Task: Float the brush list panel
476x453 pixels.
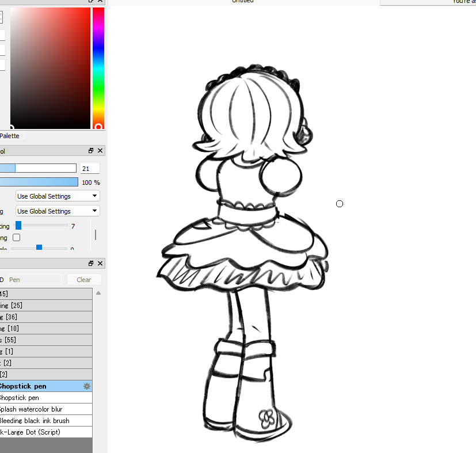Action: (91, 263)
